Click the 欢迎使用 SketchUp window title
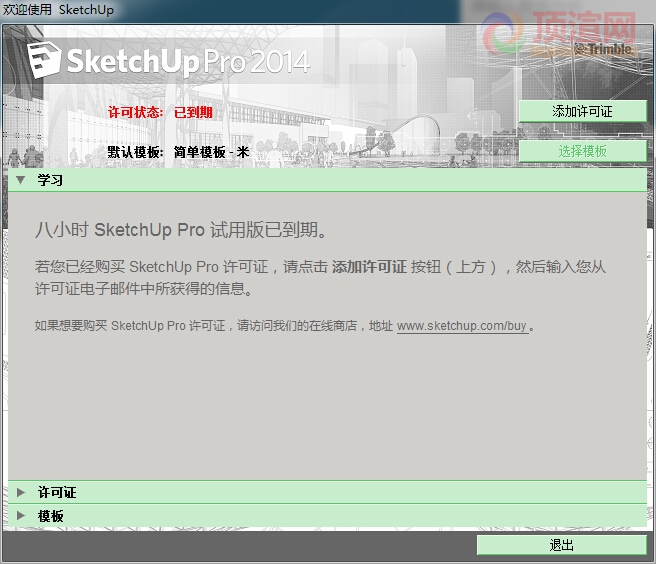Viewport: 656px width, 564px height. point(58,9)
